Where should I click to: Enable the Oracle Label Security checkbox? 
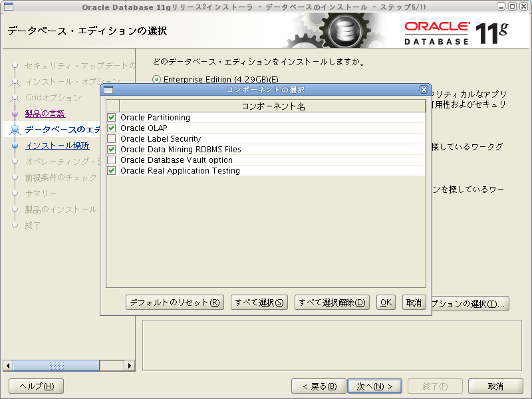pos(111,139)
